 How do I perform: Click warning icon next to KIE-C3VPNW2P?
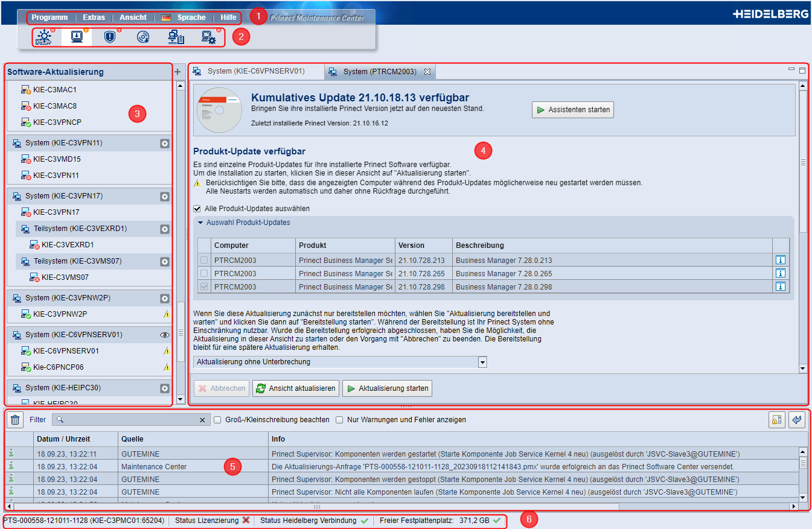tap(167, 314)
